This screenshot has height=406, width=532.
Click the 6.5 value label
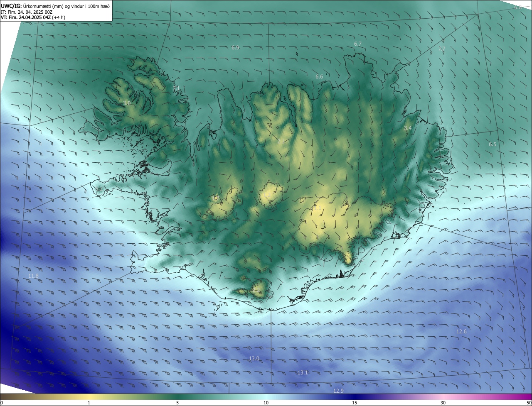tap(493, 144)
